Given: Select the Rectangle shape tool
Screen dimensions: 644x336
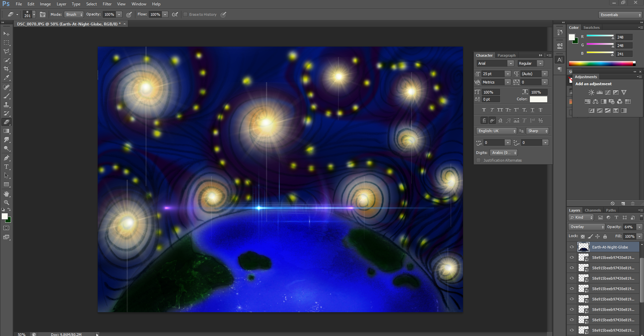Looking at the screenshot, I should tap(6, 184).
